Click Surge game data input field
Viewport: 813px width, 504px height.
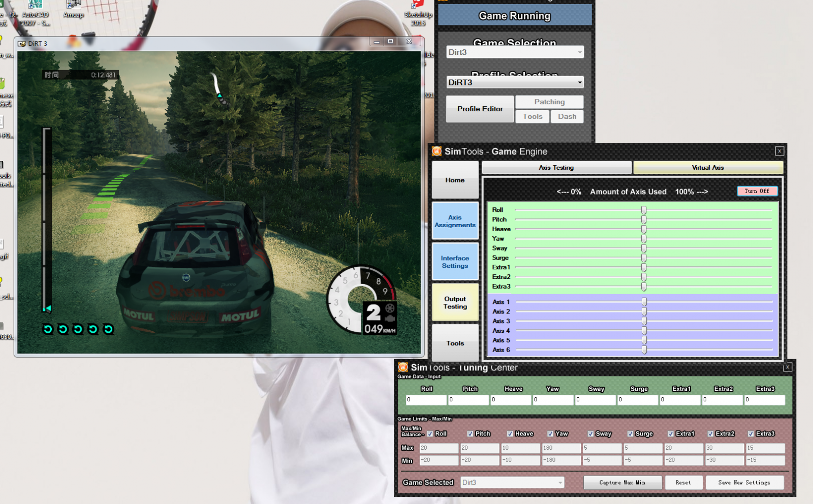[638, 400]
